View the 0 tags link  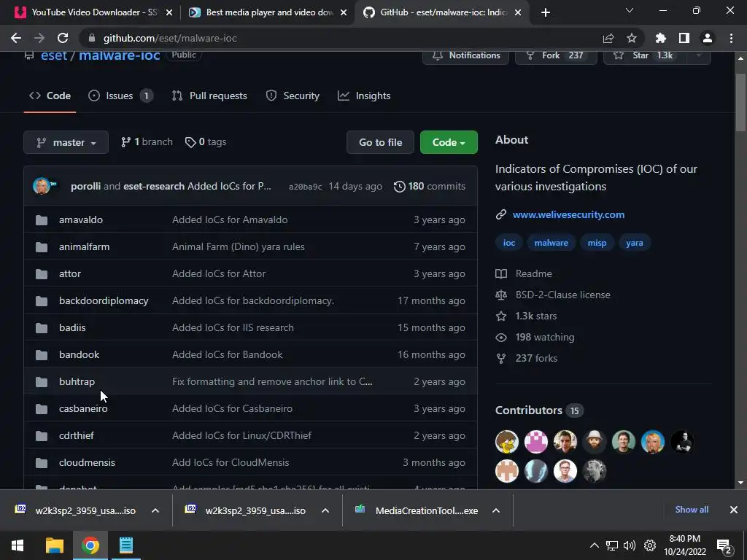[x=206, y=142]
